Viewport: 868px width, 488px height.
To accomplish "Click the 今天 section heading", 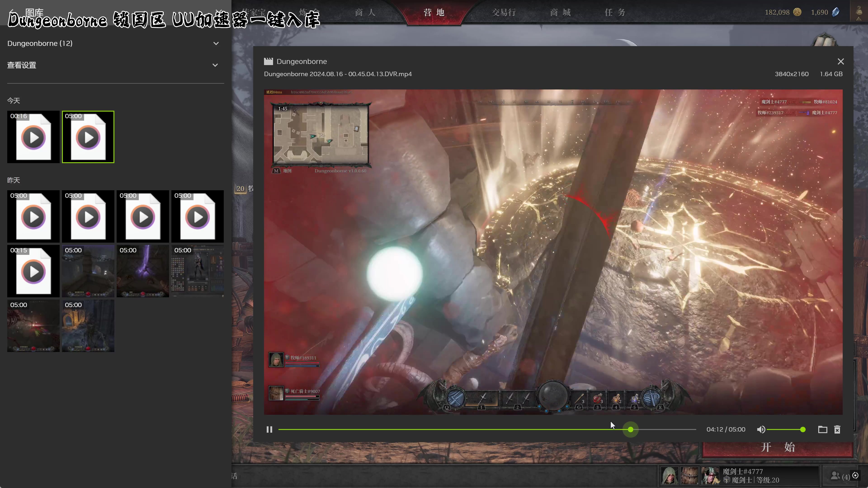I will click(x=14, y=101).
